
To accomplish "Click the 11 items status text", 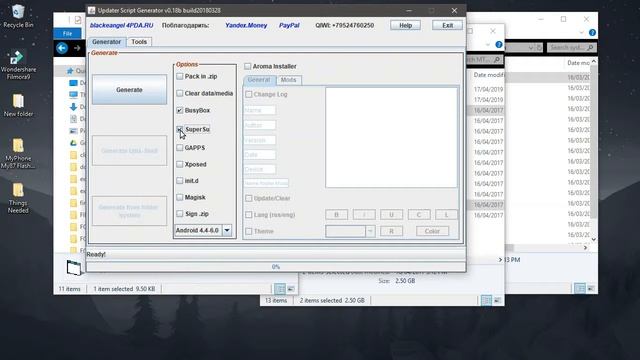I will pos(70,289).
